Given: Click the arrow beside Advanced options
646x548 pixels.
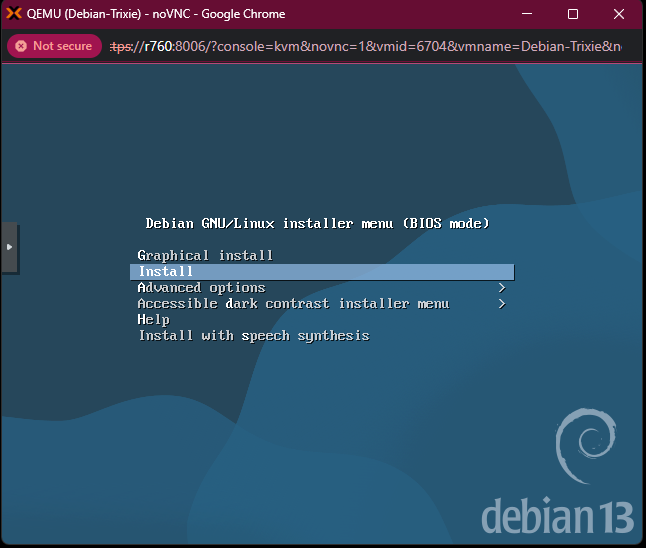Looking at the screenshot, I should (x=501, y=288).
